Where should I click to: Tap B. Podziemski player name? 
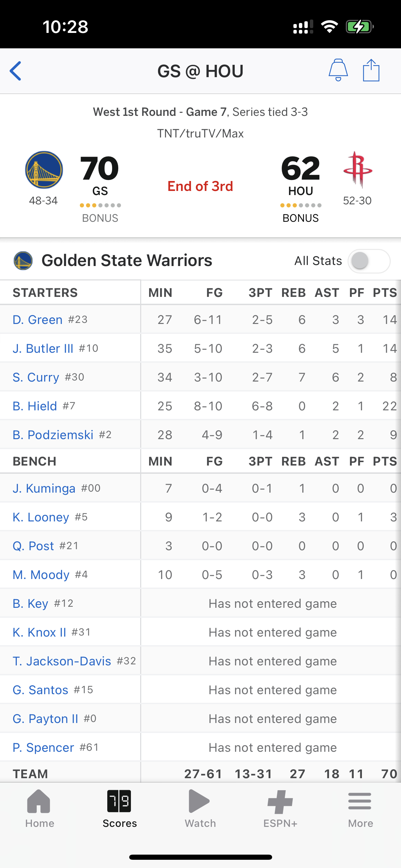[53, 435]
